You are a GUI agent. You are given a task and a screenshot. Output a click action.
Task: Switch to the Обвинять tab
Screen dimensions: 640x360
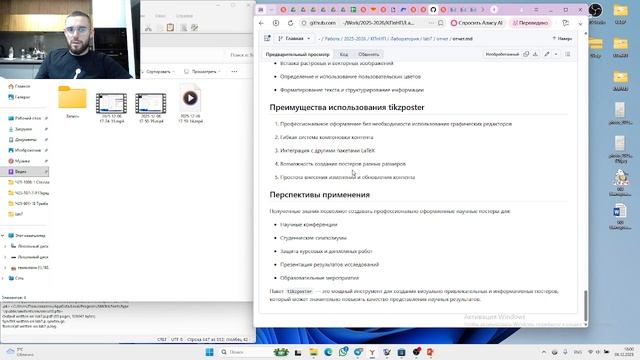(x=369, y=54)
